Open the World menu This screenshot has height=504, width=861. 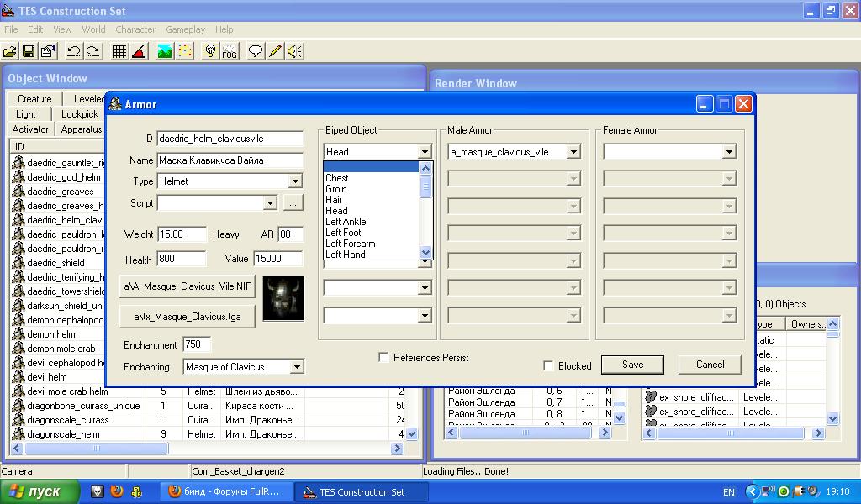pos(93,29)
